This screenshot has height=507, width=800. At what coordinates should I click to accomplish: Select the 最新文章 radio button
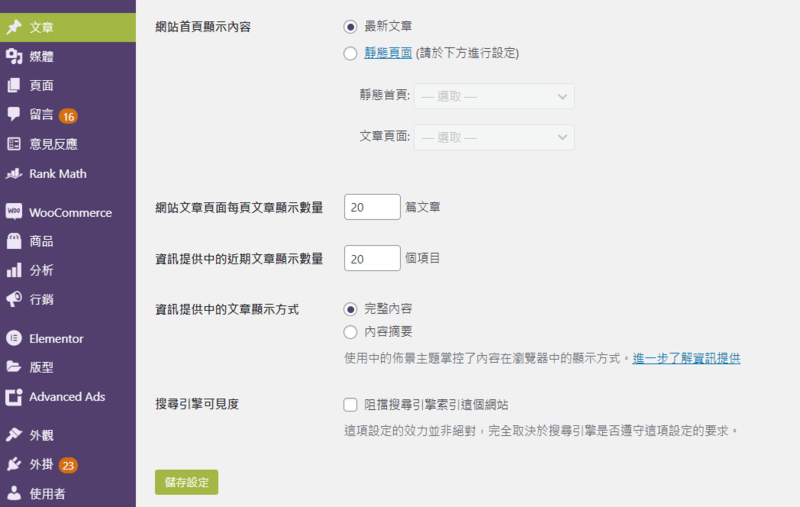click(350, 27)
